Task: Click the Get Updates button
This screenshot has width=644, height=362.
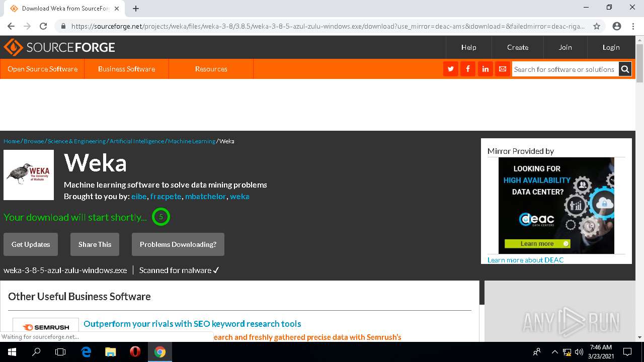Action: pos(31,244)
